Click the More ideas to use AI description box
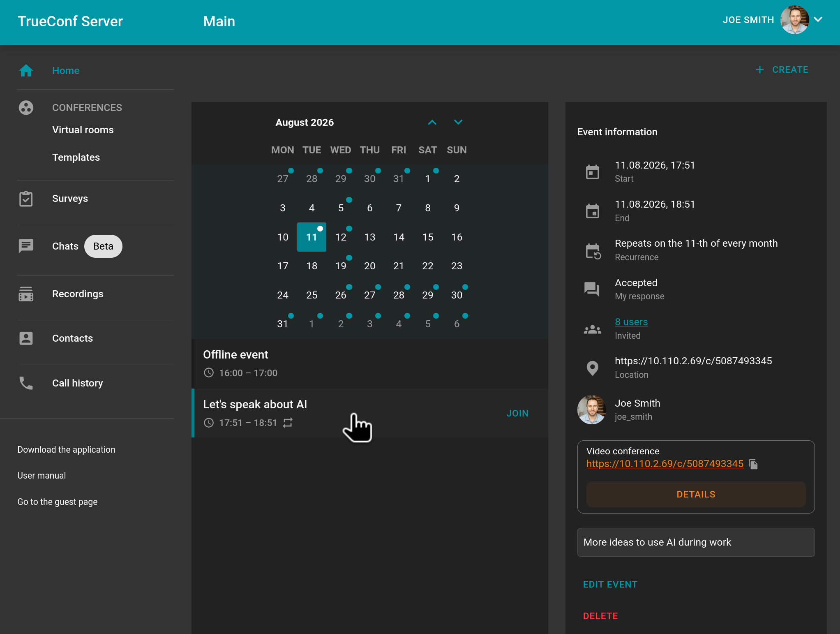 (696, 542)
